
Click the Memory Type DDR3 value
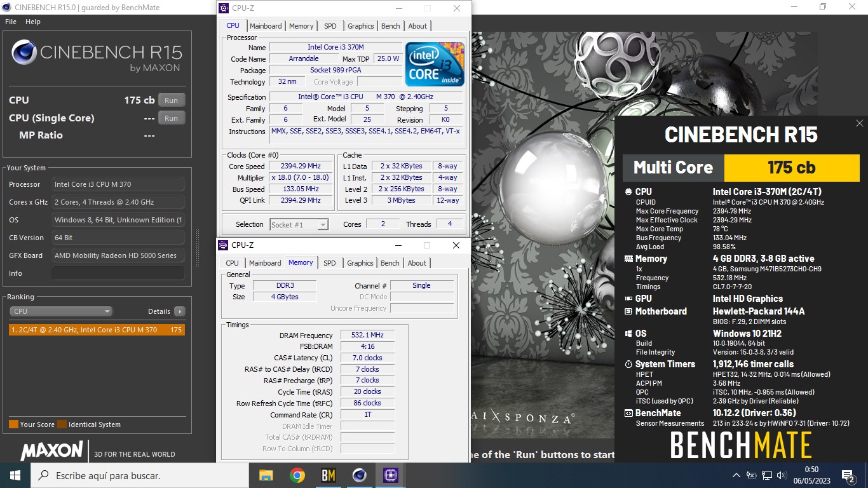click(285, 286)
